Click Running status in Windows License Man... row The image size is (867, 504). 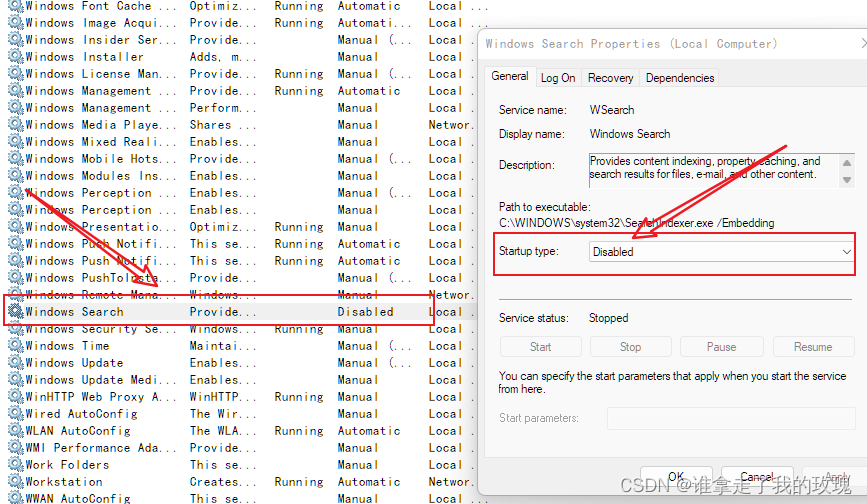coord(299,74)
